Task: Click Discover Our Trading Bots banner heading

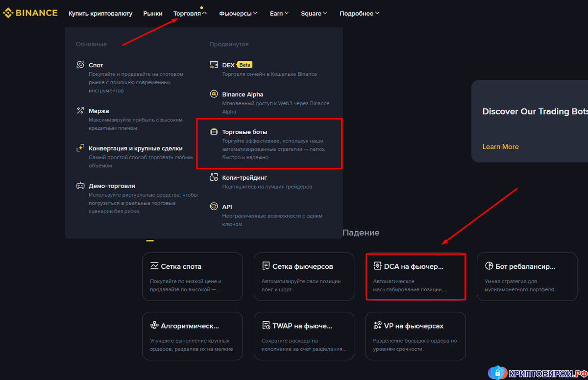Action: pyautogui.click(x=535, y=111)
